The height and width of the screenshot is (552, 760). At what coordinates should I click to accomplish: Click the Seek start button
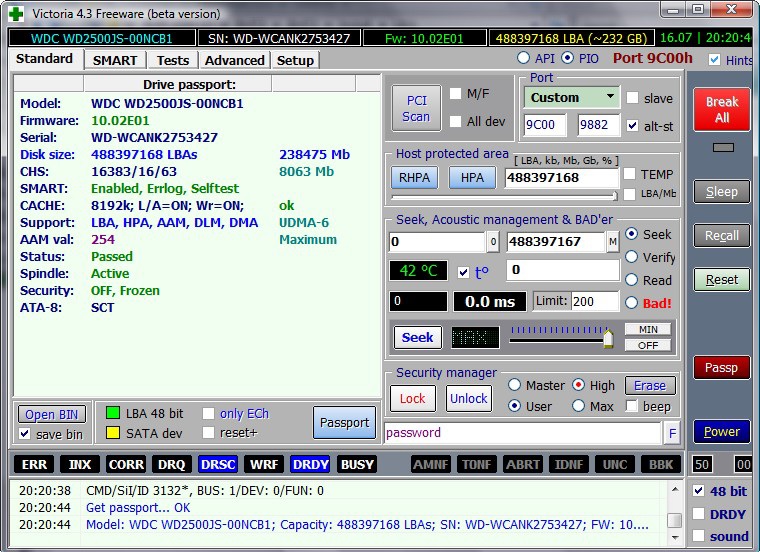pos(417,337)
